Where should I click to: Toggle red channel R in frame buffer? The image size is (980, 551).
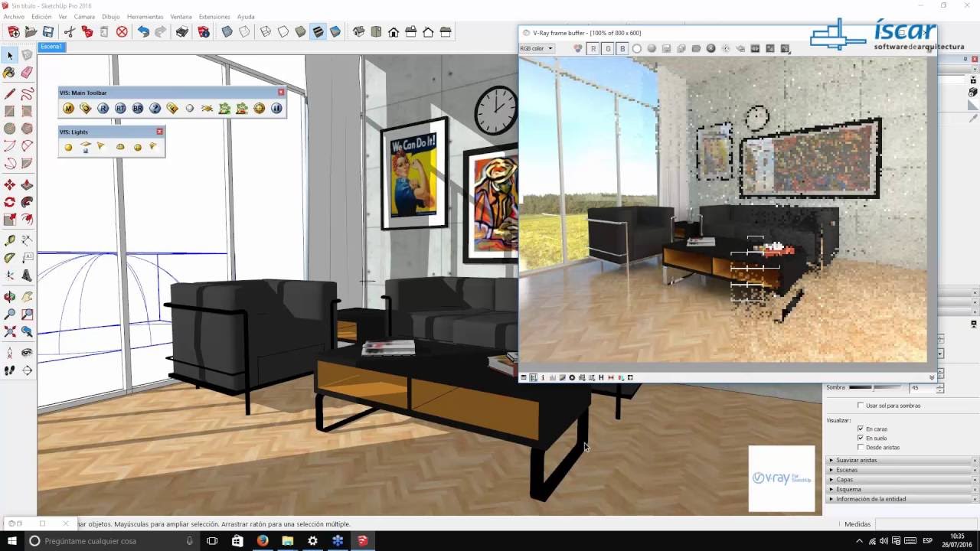point(593,48)
